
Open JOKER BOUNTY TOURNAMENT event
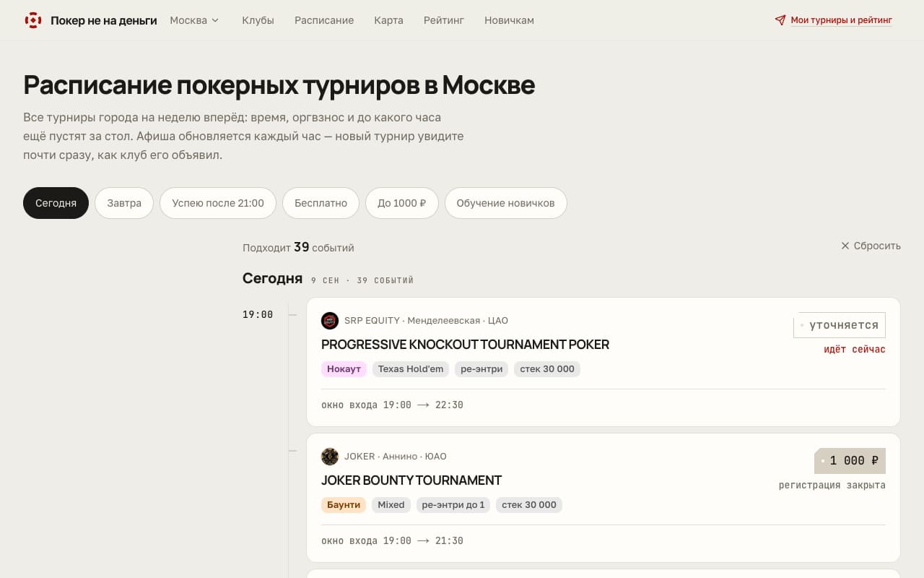(411, 480)
